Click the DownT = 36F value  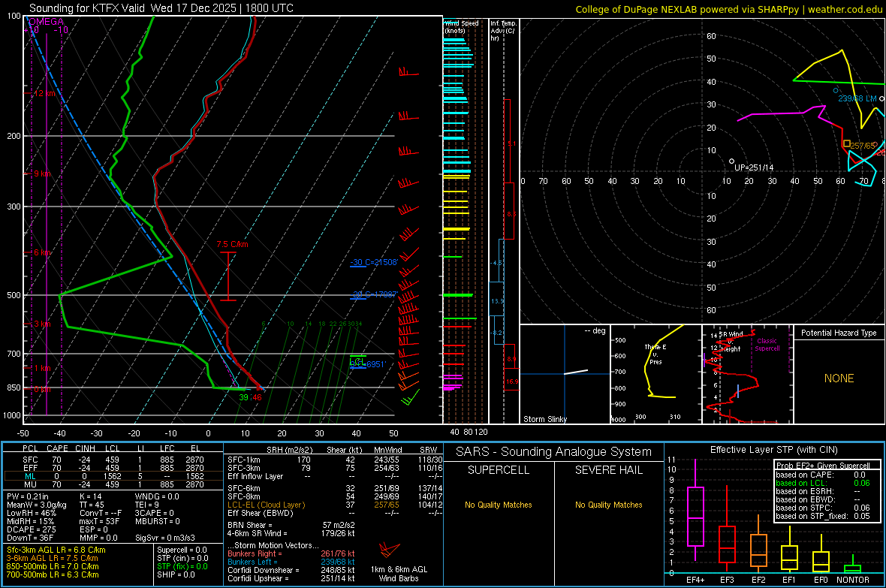tap(30, 538)
